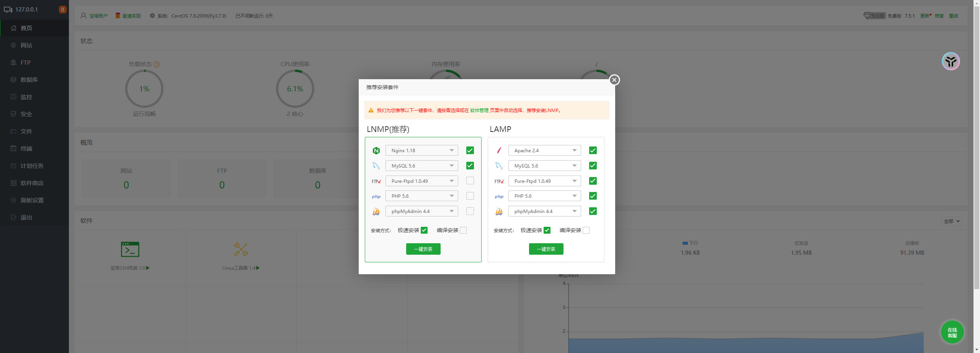Click 一键安装 button under LNMP
The height and width of the screenshot is (353, 980).
pyautogui.click(x=423, y=249)
